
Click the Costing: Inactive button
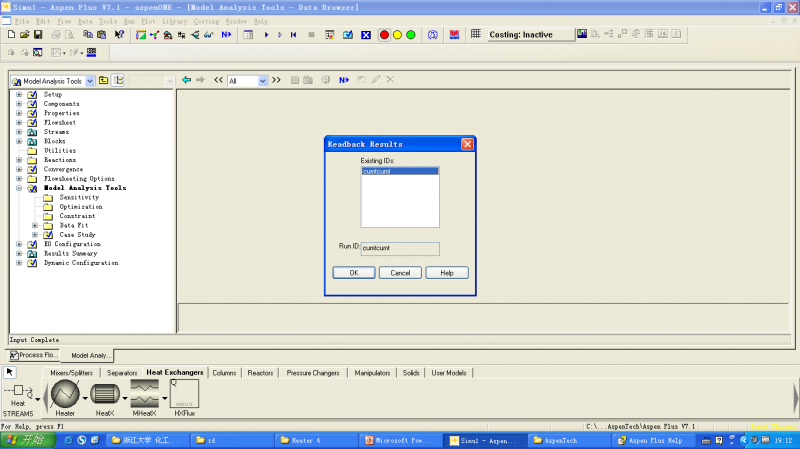[x=531, y=35]
